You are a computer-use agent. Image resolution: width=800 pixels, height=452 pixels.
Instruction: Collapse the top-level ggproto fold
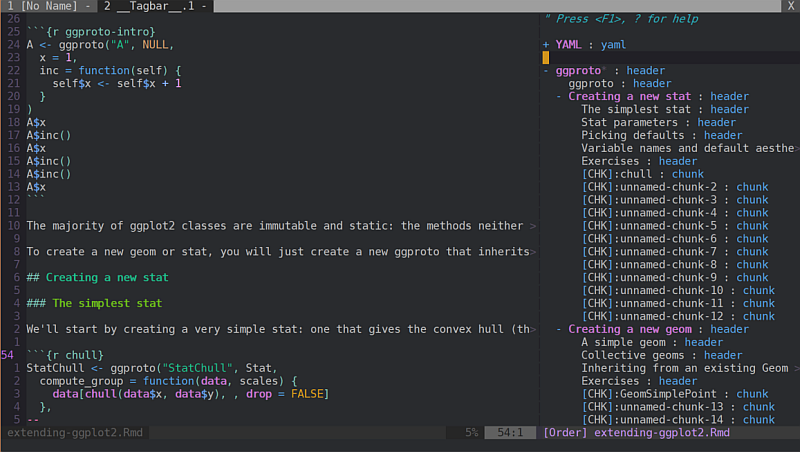click(546, 71)
